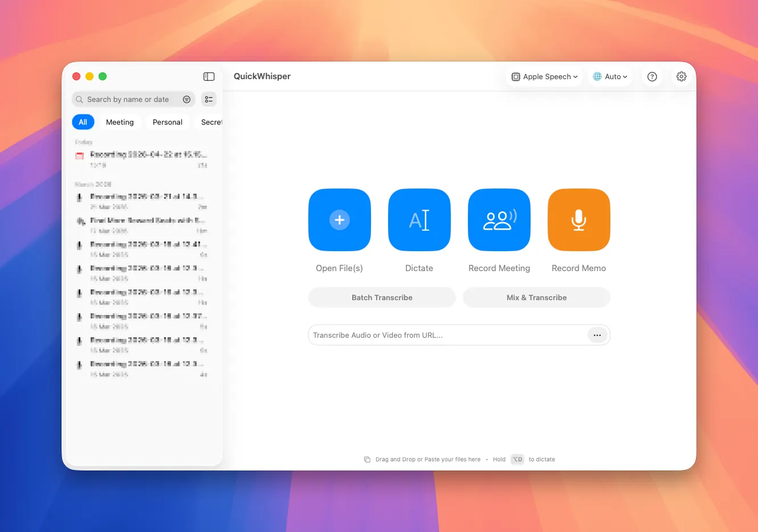Viewport: 758px width, 532px height.
Task: Open the Auto language dropdown
Action: 610,76
